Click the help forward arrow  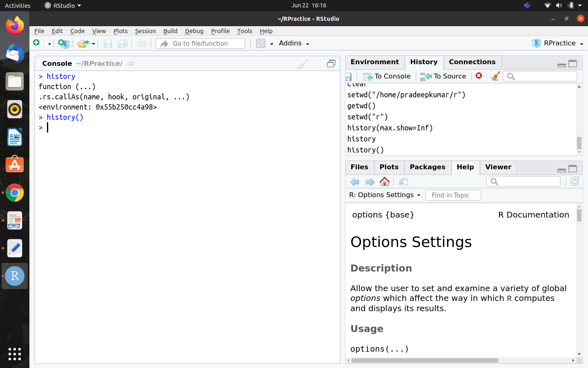point(370,182)
